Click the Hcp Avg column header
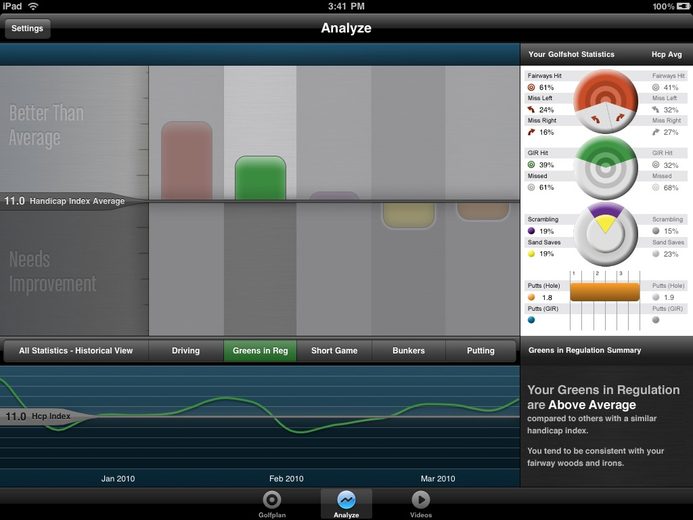 [666, 54]
